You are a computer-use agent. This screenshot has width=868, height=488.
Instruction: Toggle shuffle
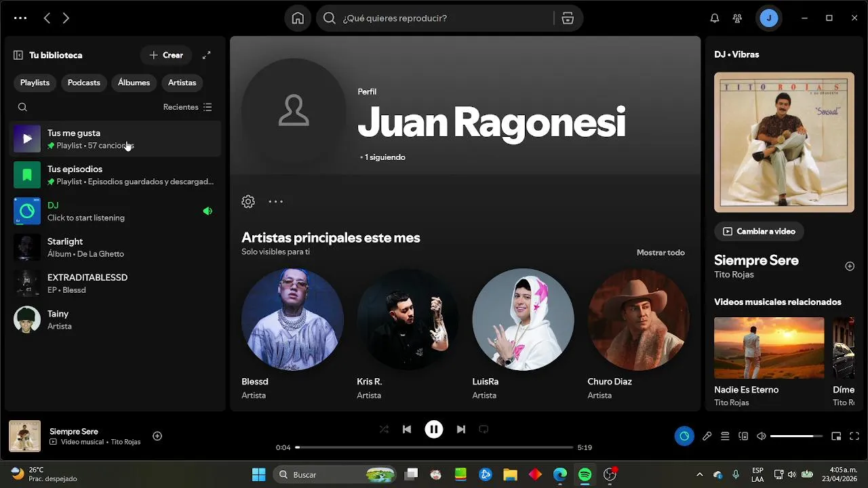coord(384,429)
